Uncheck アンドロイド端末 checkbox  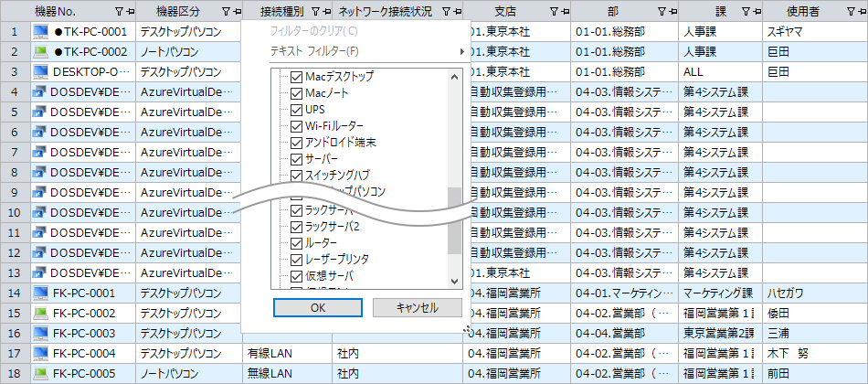point(297,143)
